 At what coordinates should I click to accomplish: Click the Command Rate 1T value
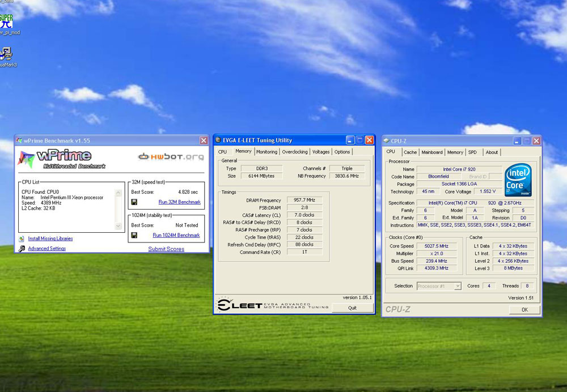tap(304, 252)
